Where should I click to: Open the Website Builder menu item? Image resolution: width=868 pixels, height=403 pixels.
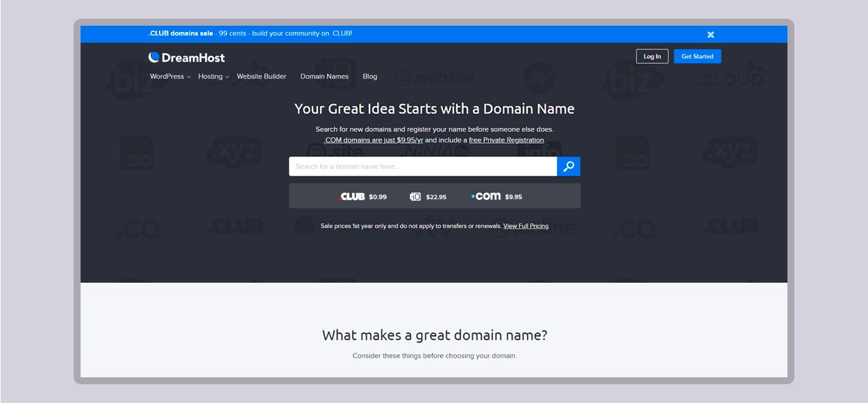tap(261, 76)
